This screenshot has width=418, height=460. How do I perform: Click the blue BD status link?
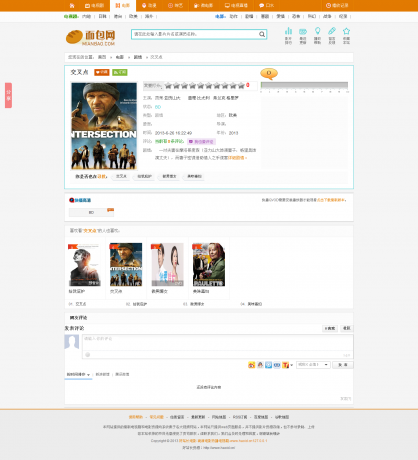point(158,107)
